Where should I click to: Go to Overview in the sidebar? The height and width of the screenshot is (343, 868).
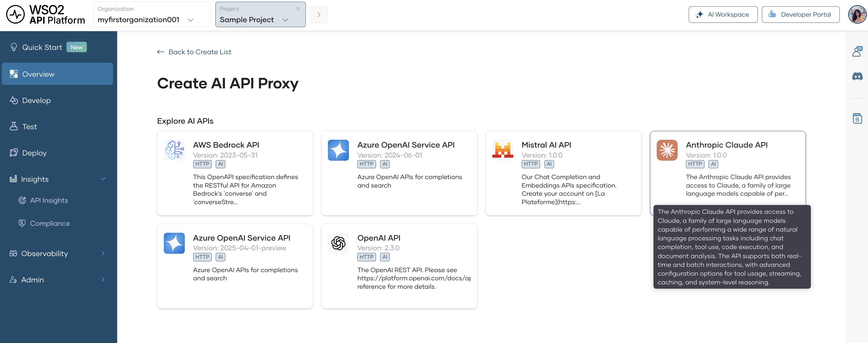tap(57, 74)
